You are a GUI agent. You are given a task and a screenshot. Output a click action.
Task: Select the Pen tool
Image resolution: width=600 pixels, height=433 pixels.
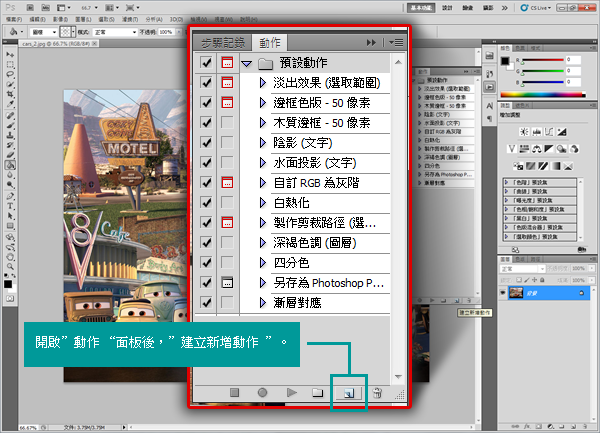[x=10, y=196]
